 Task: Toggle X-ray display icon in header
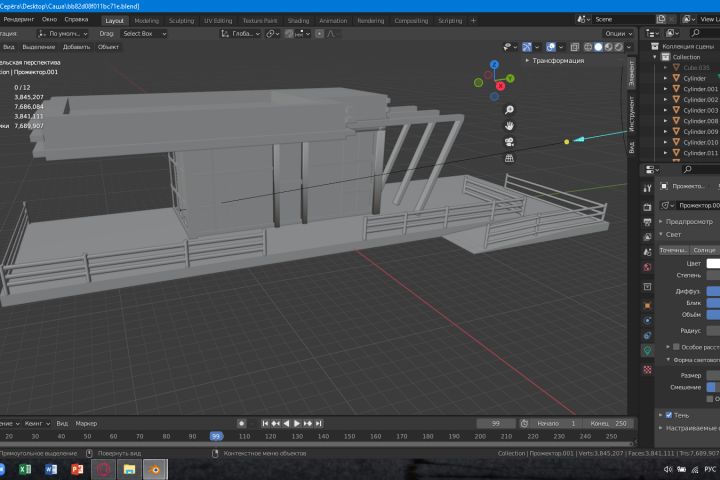tap(577, 47)
